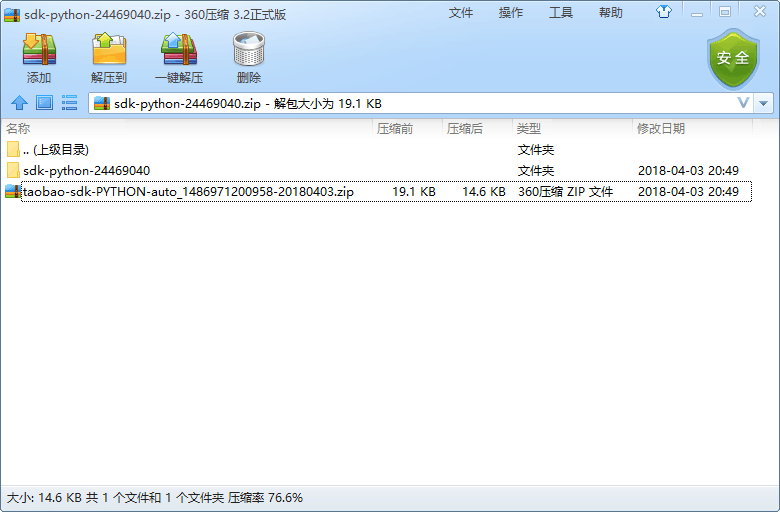The height and width of the screenshot is (512, 780).
Task: Click the 19.1 KB size cell
Action: pyautogui.click(x=414, y=192)
